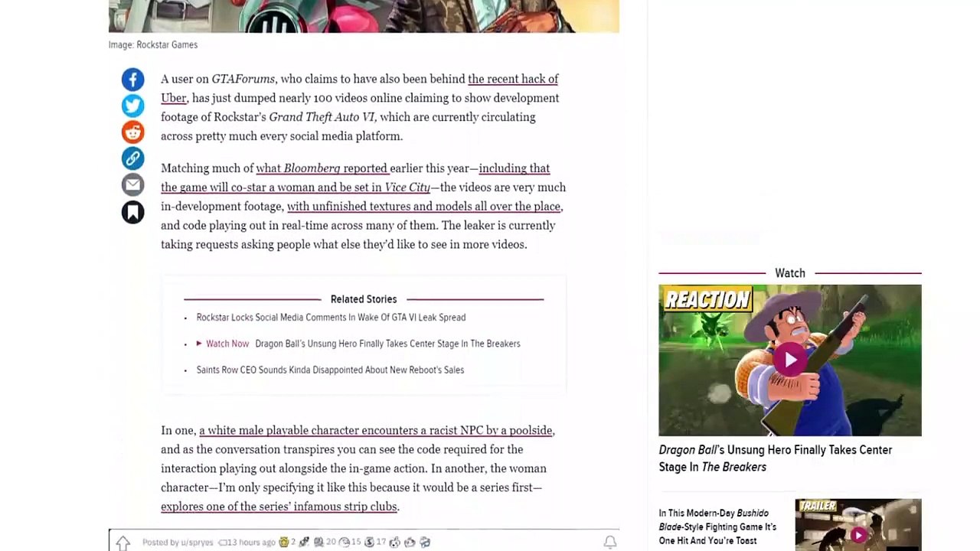Click the gold award icon showing 2
980x551 pixels.
coord(284,543)
